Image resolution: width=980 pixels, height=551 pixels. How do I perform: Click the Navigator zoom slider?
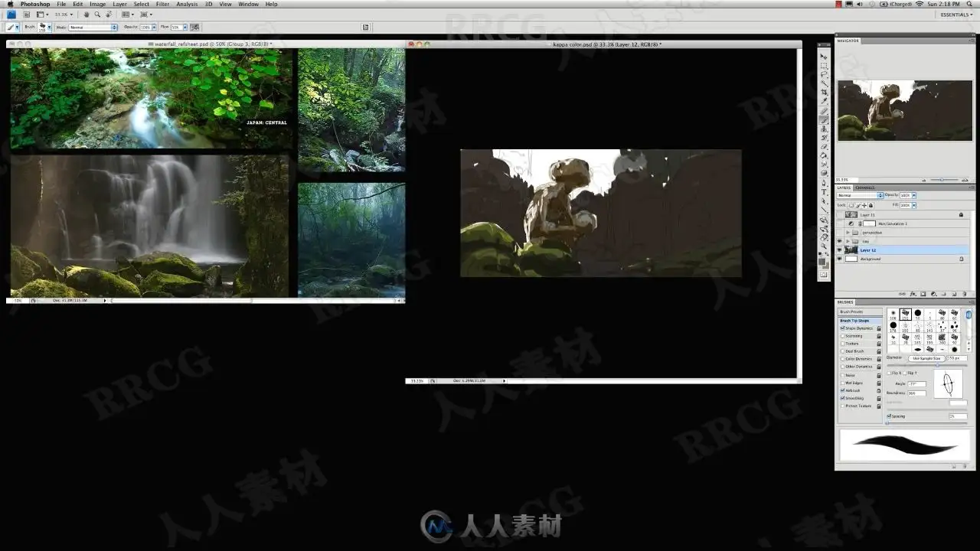942,180
